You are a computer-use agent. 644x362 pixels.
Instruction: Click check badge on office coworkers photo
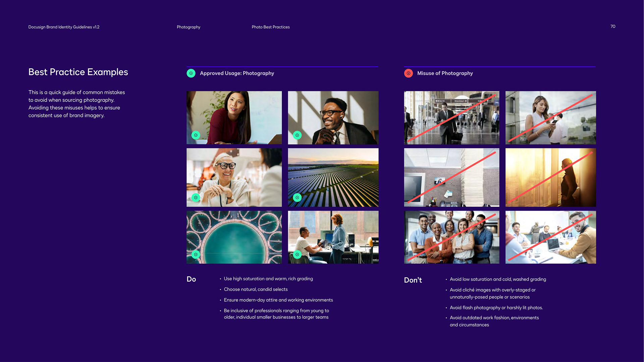[297, 254]
